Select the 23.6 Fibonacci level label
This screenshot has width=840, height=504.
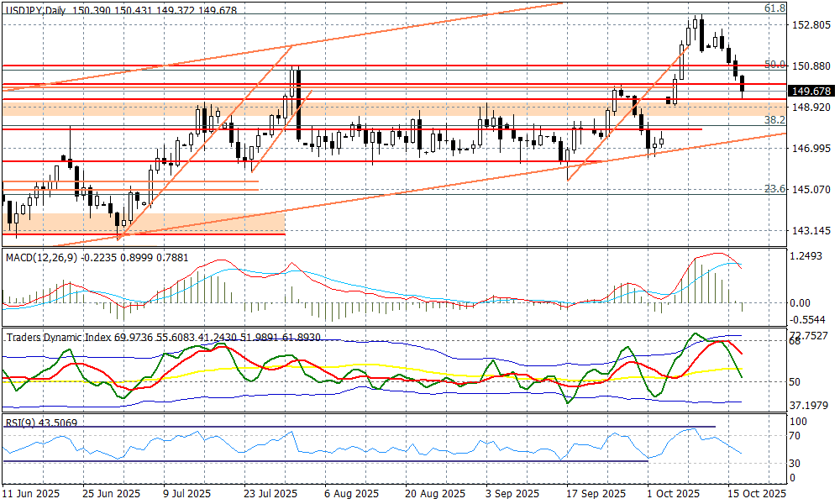(774, 190)
